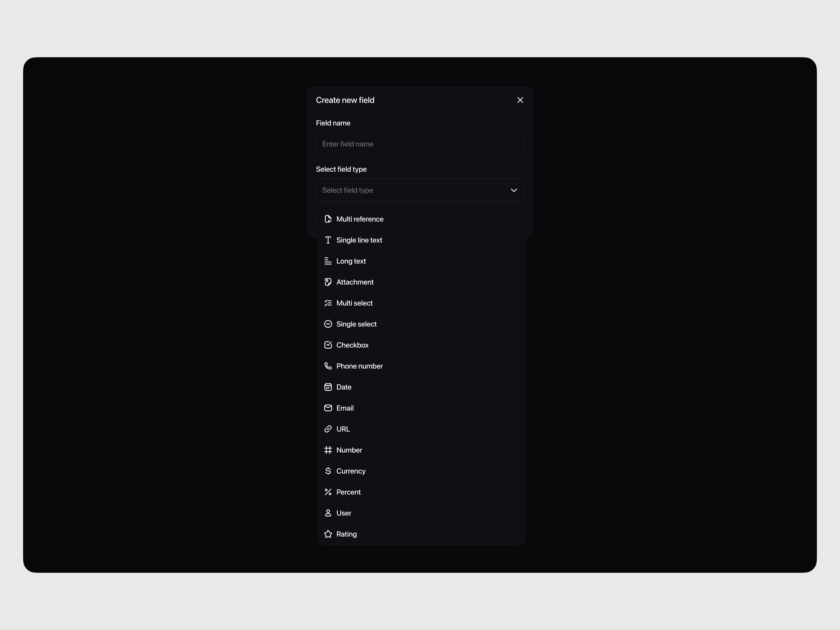Pick the Attachment field type
Screen dimensions: 840x630
tap(422, 282)
